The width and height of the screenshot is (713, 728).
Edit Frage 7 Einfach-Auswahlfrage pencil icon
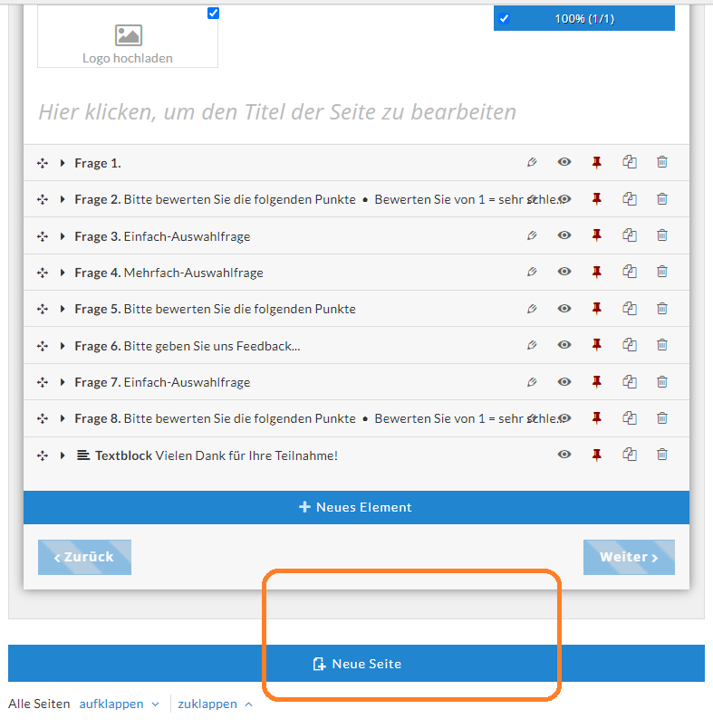point(532,381)
